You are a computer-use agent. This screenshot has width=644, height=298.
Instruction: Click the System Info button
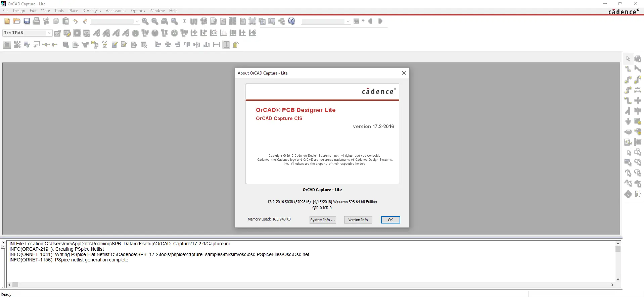click(323, 220)
